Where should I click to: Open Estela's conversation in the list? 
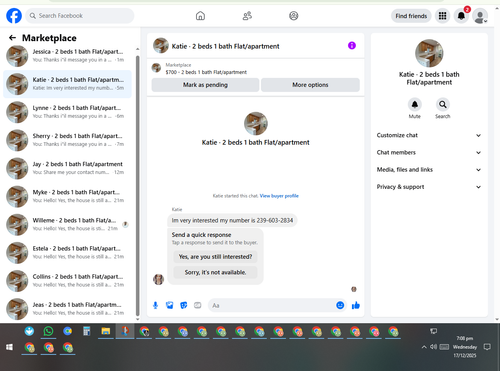coord(67,253)
